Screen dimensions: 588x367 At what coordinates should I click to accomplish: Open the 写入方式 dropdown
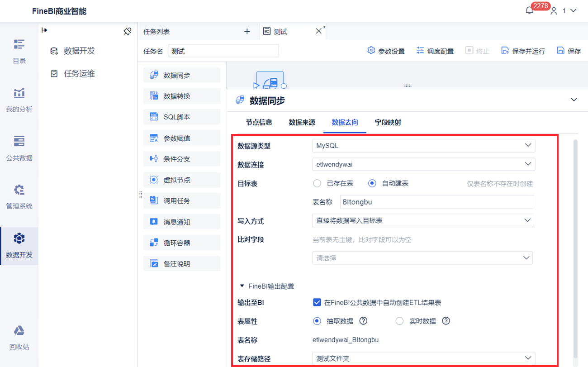pyautogui.click(x=423, y=220)
